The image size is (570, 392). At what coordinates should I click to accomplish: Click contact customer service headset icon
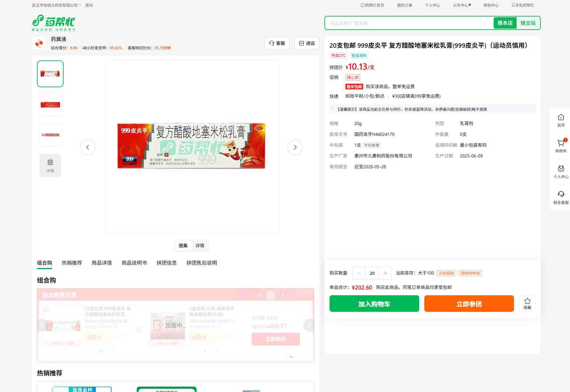[x=561, y=194]
